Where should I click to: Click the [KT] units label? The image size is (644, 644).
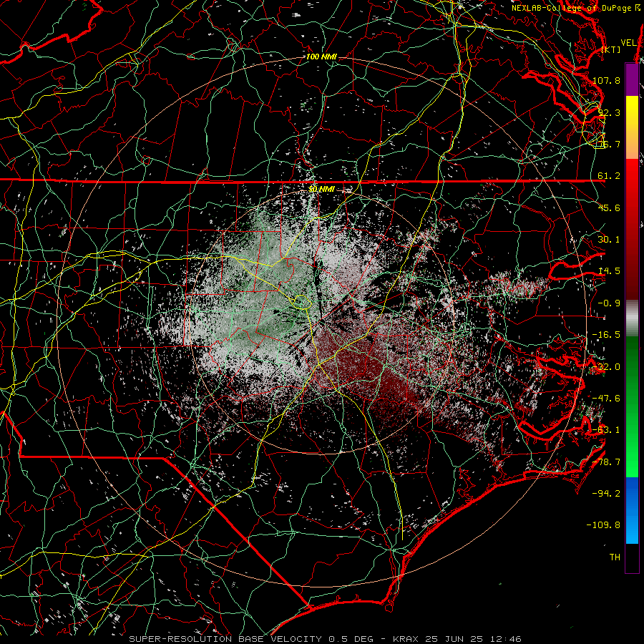(611, 49)
